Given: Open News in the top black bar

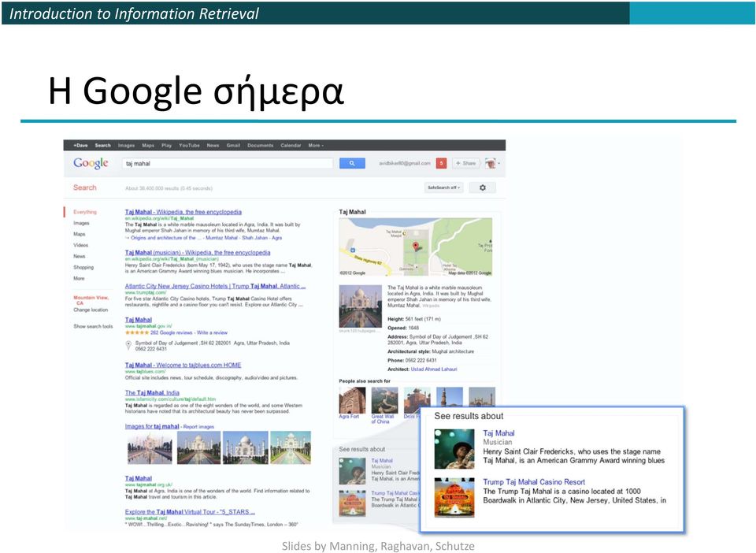Looking at the screenshot, I should tap(213, 145).
